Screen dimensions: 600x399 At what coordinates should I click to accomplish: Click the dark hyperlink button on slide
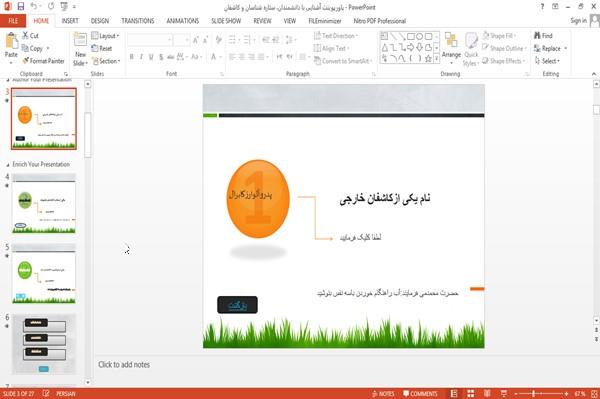[237, 305]
